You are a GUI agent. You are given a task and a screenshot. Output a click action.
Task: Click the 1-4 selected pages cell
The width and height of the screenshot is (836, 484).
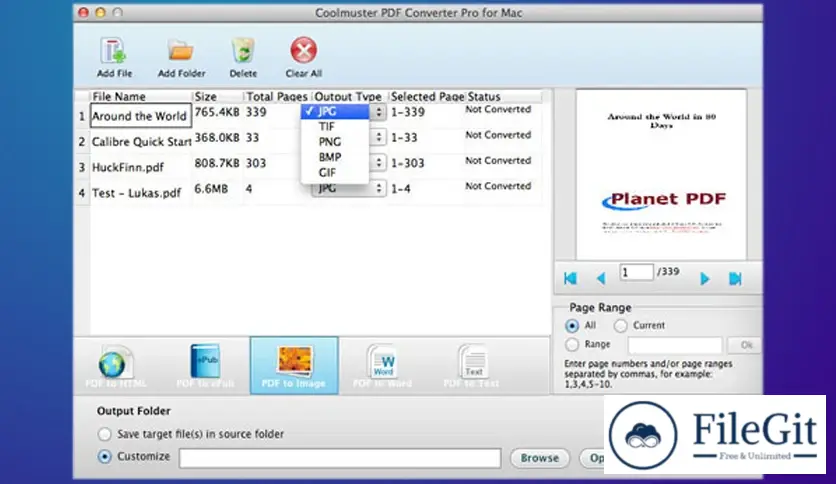(400, 189)
